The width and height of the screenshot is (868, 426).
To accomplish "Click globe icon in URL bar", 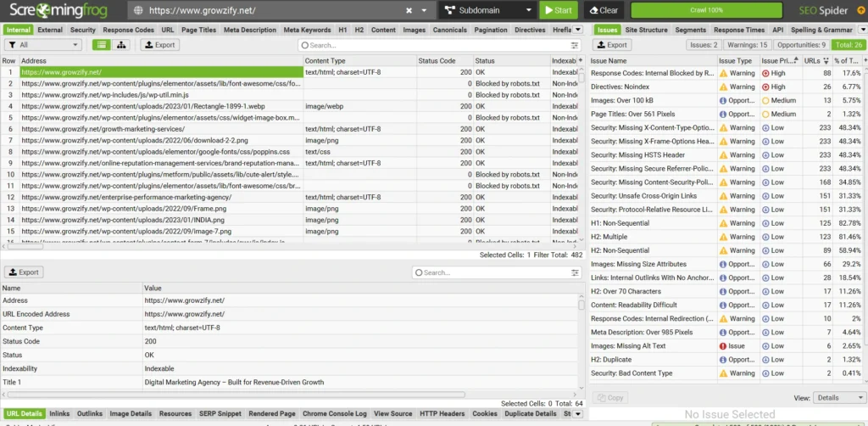I will pos(138,10).
